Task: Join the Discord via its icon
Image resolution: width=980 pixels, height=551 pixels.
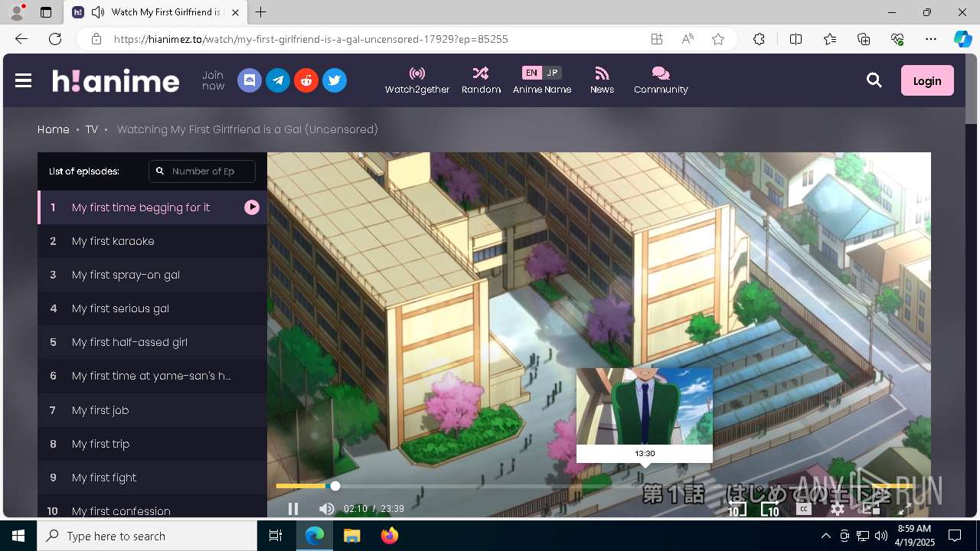Action: tap(250, 80)
